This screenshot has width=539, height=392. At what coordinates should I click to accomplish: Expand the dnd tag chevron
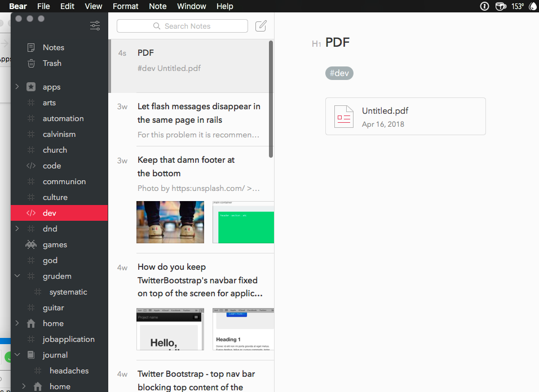pyautogui.click(x=17, y=229)
